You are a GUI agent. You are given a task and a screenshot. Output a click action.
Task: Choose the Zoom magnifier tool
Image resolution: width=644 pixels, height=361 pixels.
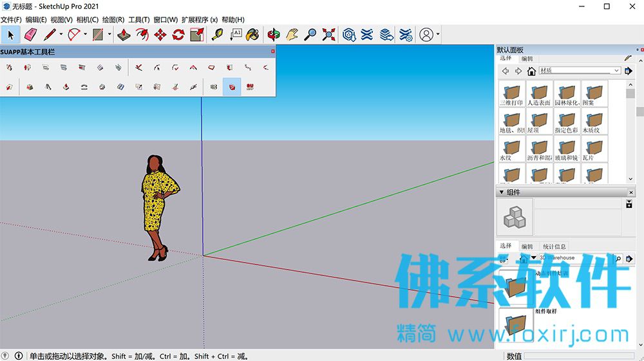[x=310, y=35]
